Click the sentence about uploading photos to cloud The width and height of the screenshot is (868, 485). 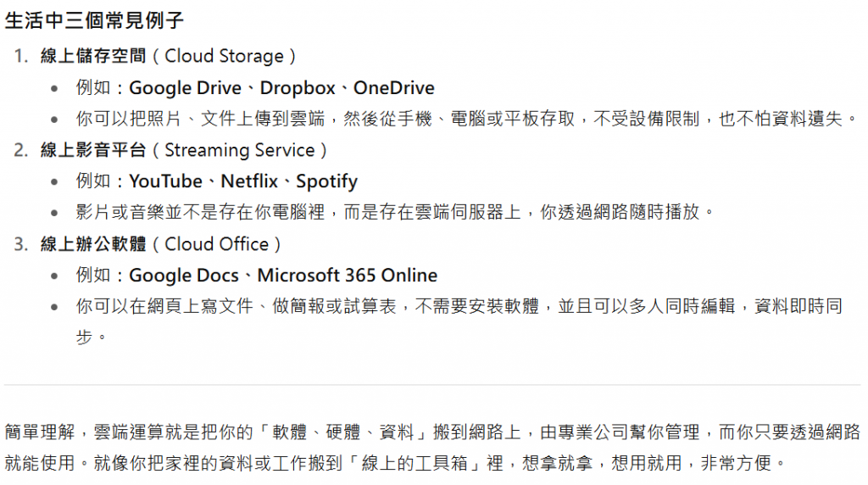468,119
